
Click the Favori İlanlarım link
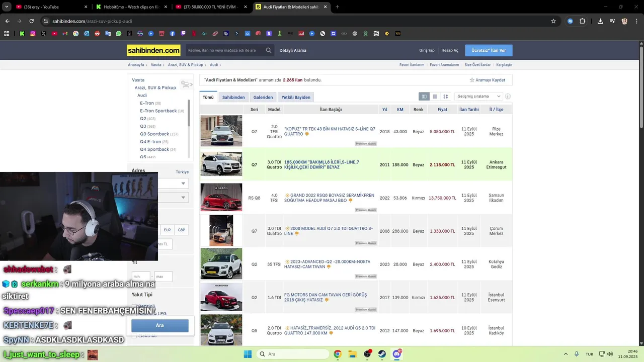(412, 65)
